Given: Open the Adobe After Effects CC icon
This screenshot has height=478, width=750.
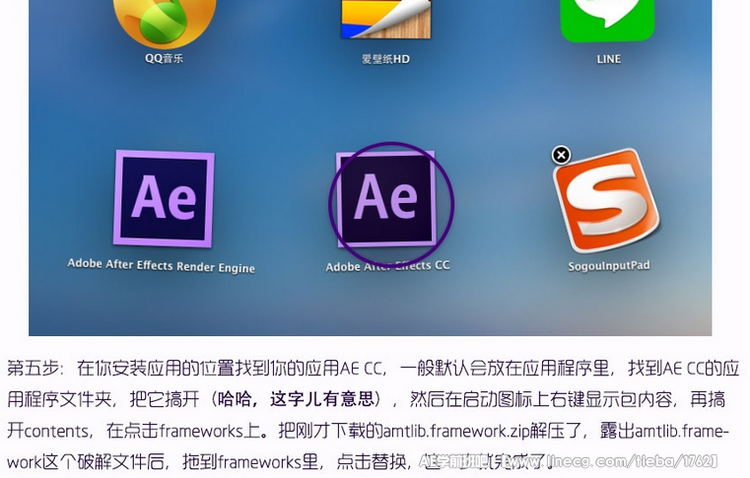Looking at the screenshot, I should [x=386, y=199].
